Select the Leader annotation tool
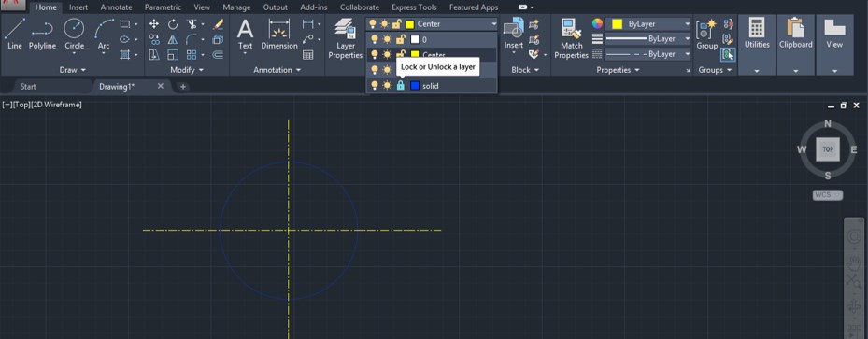 click(307, 39)
